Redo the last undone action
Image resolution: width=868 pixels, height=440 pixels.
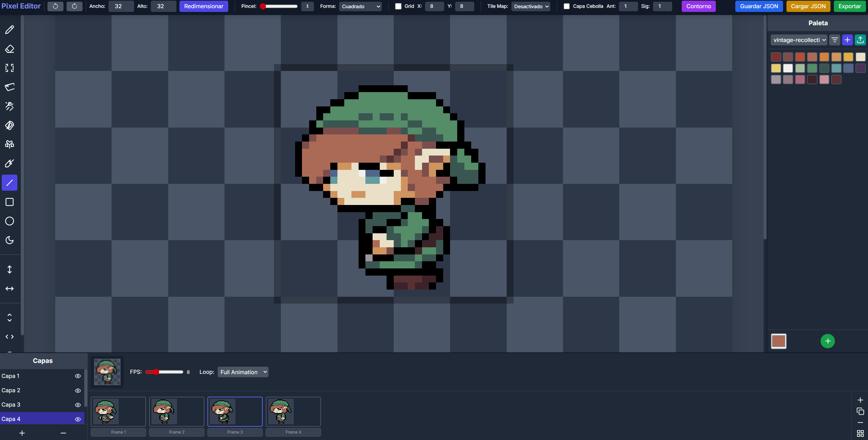click(74, 6)
